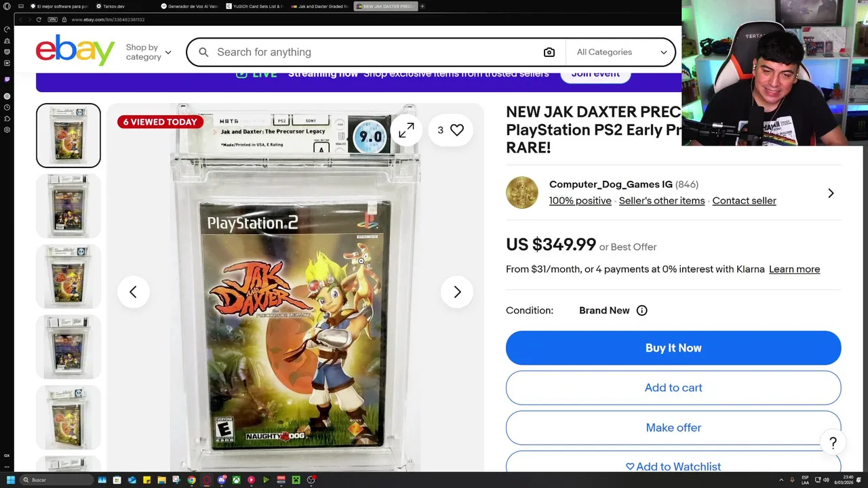
Task: Show next product image arrow
Action: [x=457, y=292]
